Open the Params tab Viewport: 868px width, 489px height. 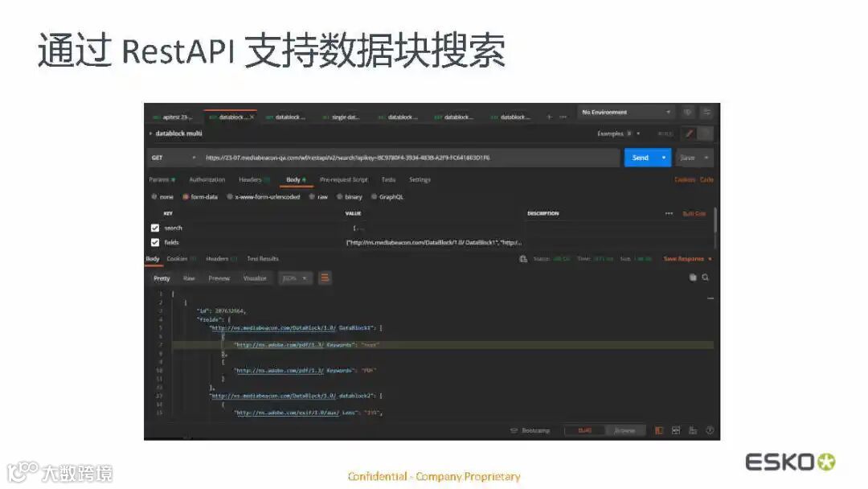point(162,180)
